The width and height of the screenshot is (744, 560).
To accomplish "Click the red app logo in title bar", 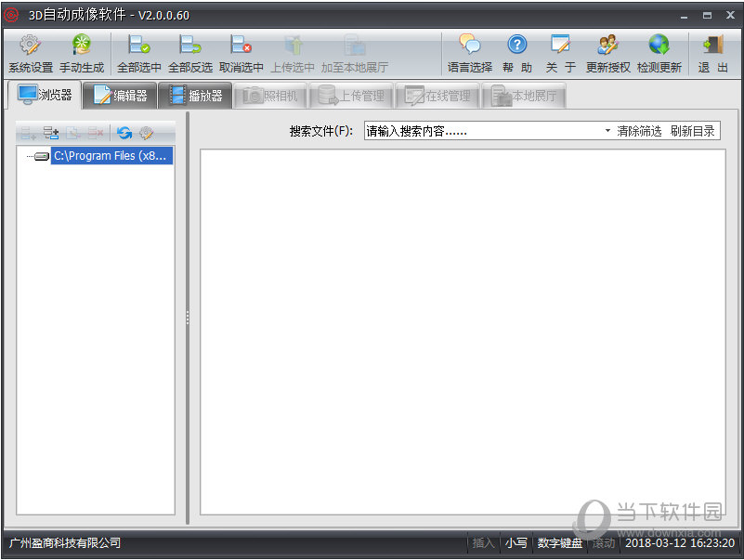I will pos(11,15).
